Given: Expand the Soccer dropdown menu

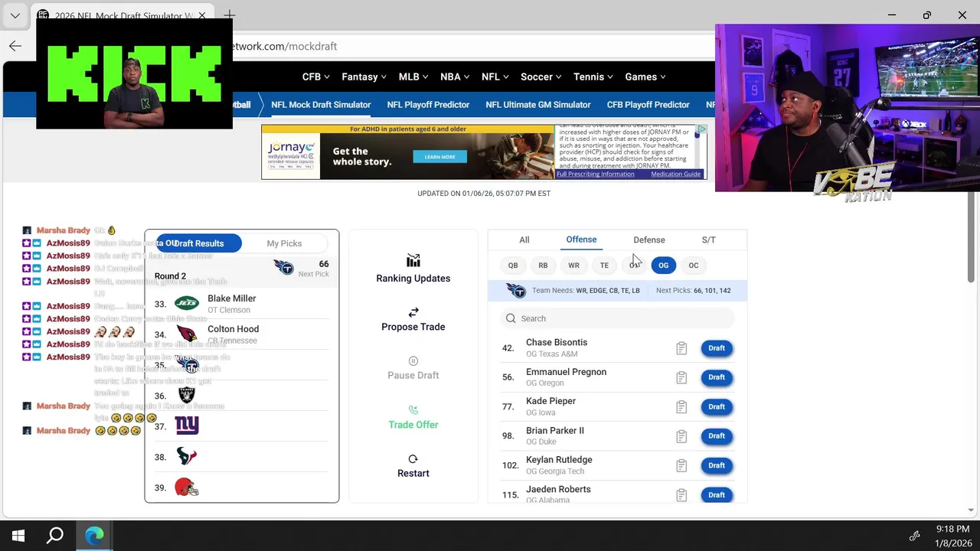Looking at the screenshot, I should pos(541,77).
